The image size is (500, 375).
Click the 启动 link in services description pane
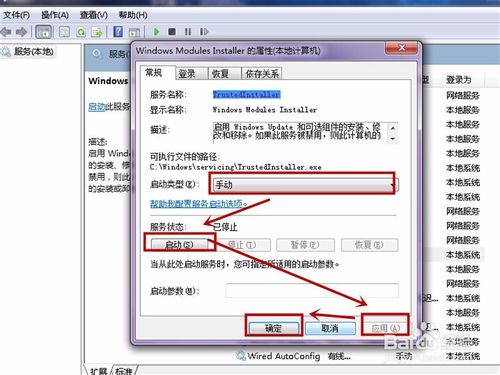pyautogui.click(x=97, y=107)
